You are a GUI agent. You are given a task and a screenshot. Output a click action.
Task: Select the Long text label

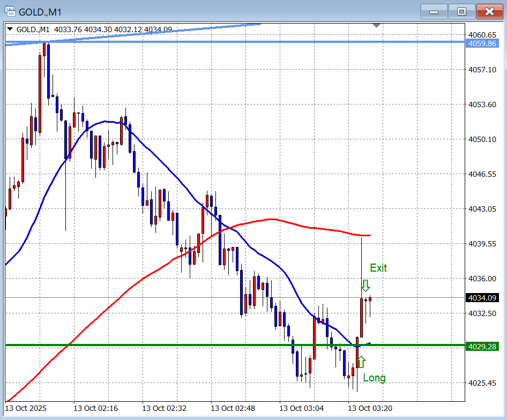(x=374, y=378)
